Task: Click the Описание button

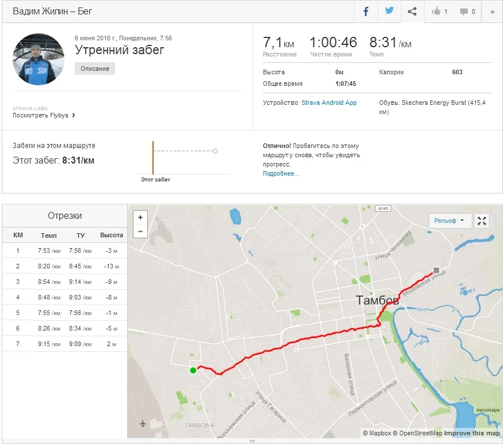Action: (95, 69)
